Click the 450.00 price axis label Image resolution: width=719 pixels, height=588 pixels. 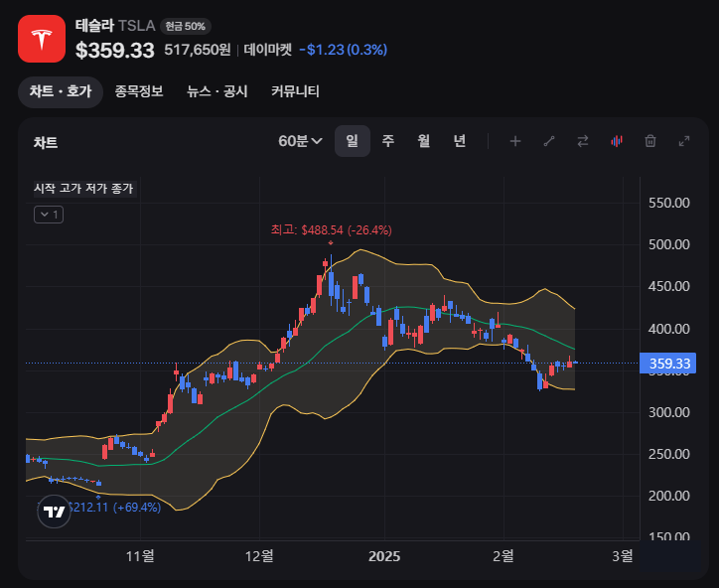tap(669, 286)
